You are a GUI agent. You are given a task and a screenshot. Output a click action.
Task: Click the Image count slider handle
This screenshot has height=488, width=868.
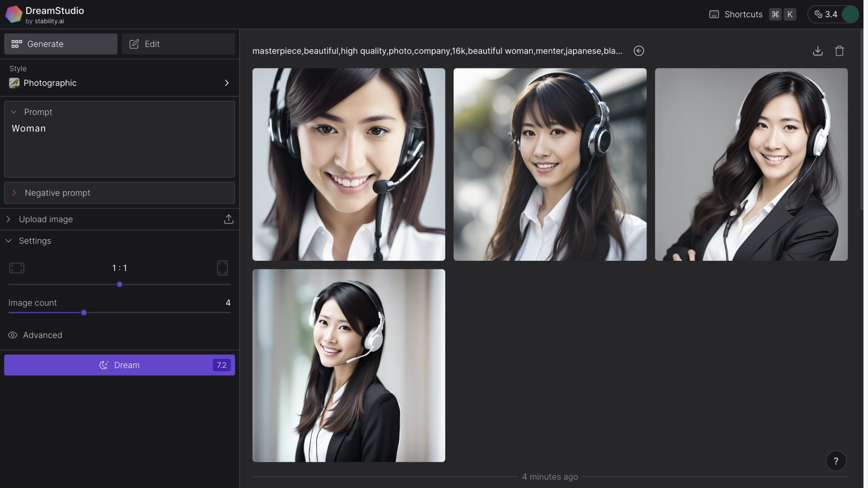[x=84, y=312]
